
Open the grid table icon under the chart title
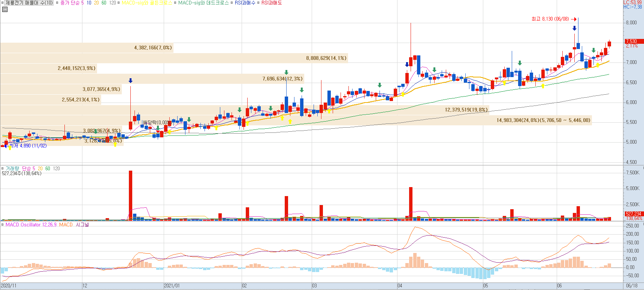4,9
